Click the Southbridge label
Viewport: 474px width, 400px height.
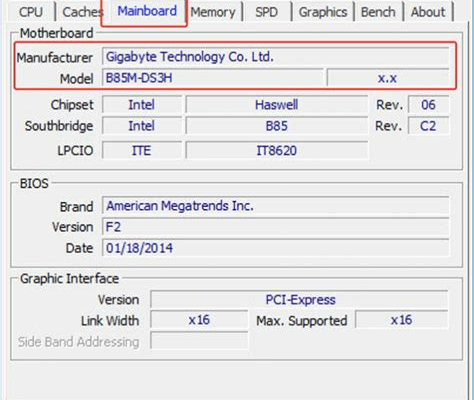(59, 126)
